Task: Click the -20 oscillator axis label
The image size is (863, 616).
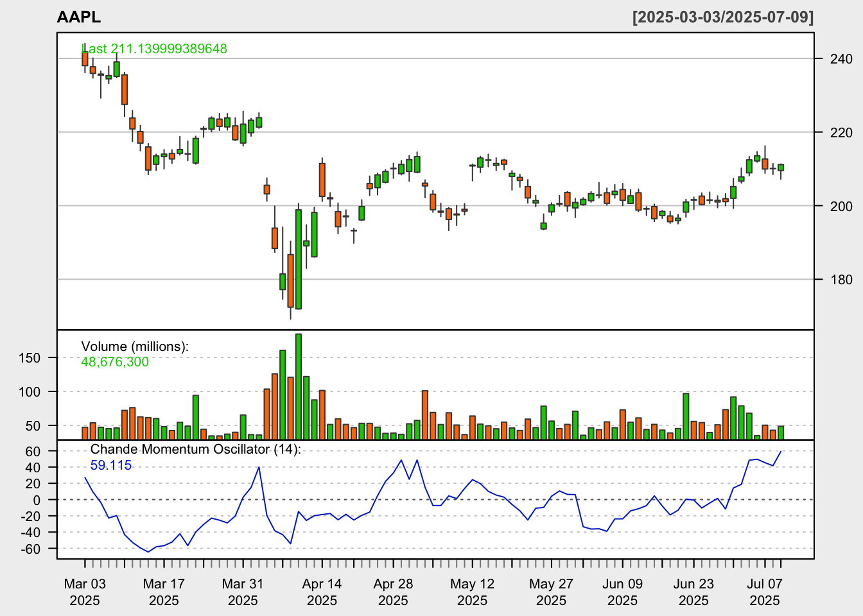Action: (x=31, y=516)
